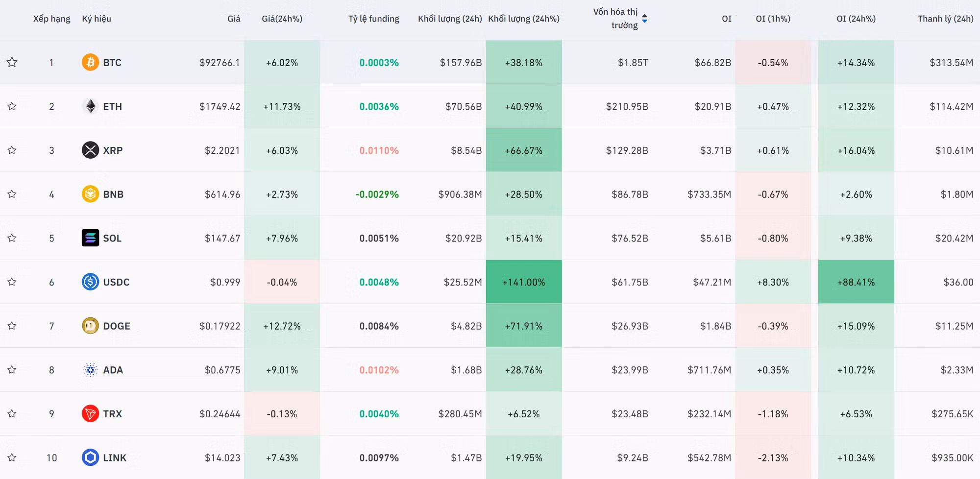Add BNB to favorites via star
The width and height of the screenshot is (980, 479).
[x=12, y=194]
